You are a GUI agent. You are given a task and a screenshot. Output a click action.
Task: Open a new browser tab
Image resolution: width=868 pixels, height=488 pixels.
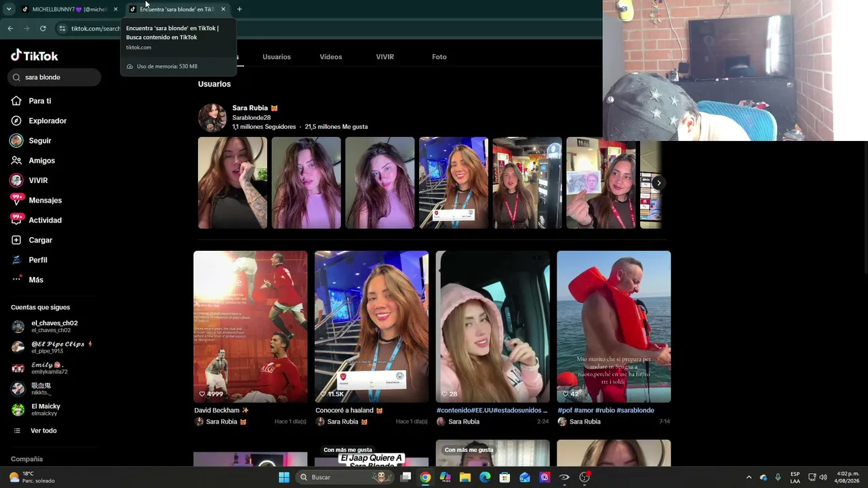tap(239, 9)
